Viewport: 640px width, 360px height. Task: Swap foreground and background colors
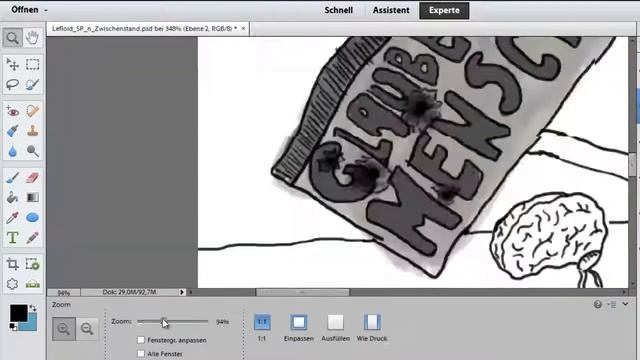[x=33, y=308]
